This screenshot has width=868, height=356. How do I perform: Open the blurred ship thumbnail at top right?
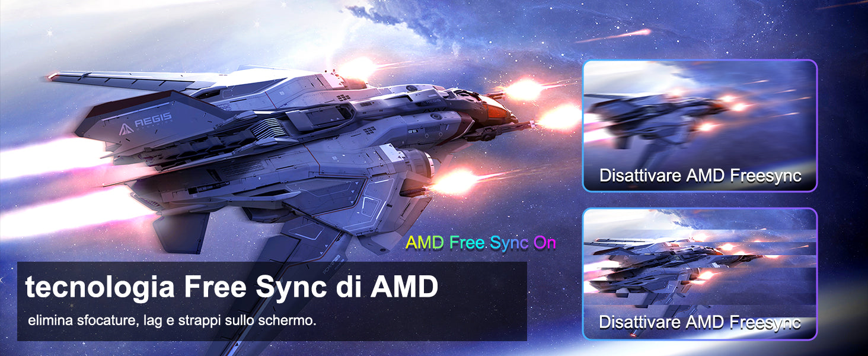click(x=700, y=125)
